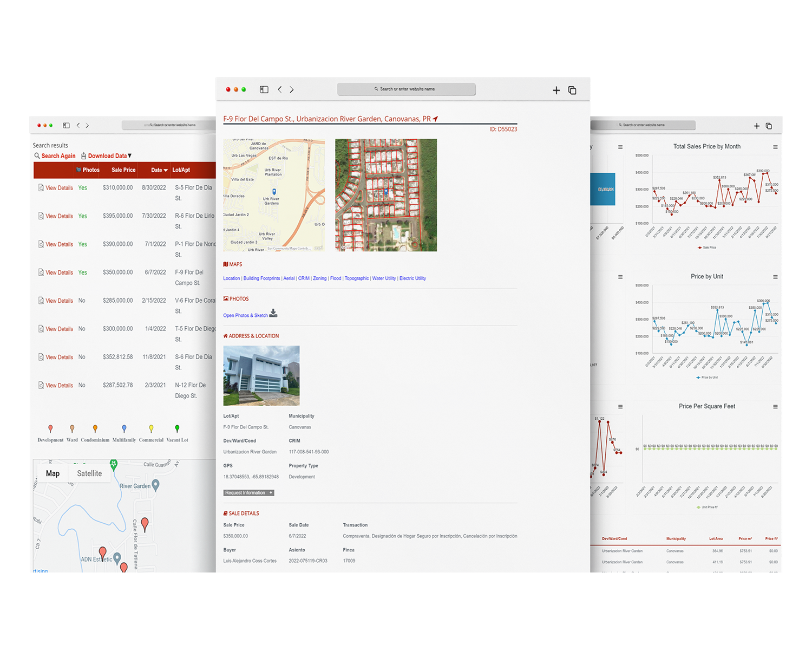The height and width of the screenshot is (650, 812).
Task: Click the browser address bar search field
Action: point(407,89)
